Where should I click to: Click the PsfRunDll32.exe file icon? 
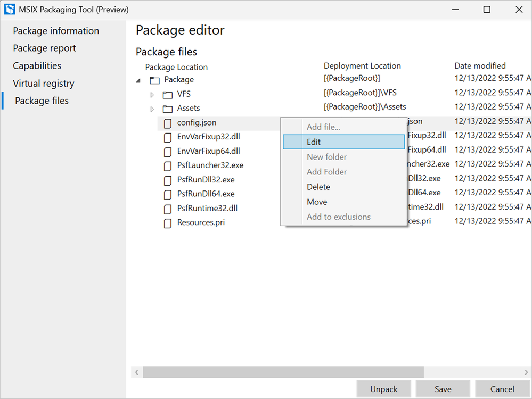[x=168, y=181]
